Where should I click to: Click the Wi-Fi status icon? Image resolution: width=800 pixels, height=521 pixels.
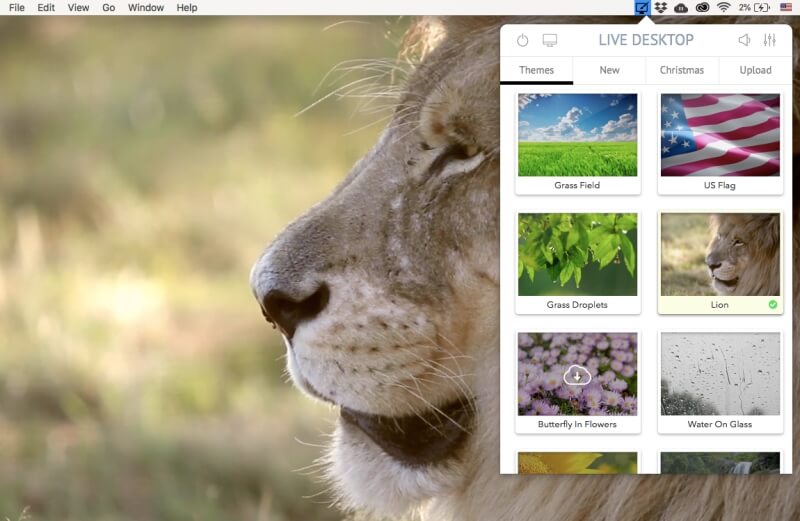tap(723, 8)
